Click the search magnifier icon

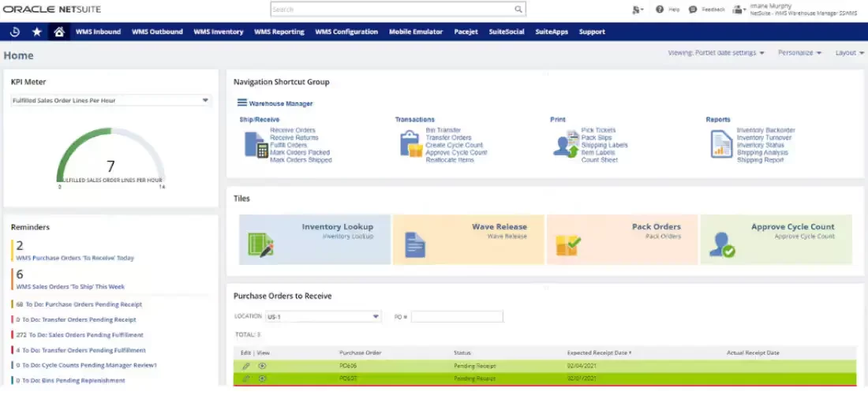(518, 9)
